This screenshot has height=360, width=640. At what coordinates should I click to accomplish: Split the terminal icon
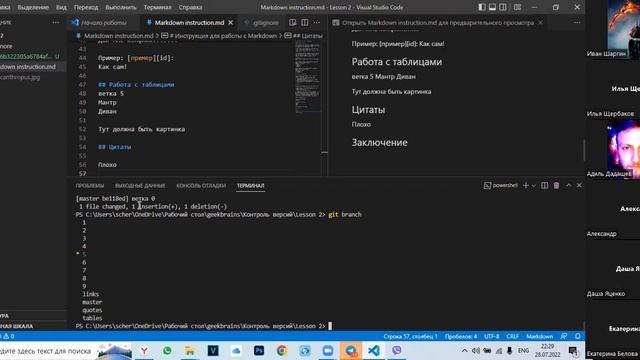544,185
